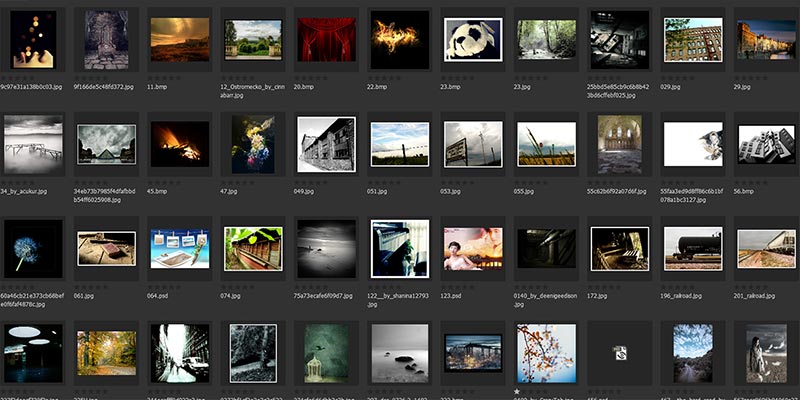
Task: Select the tank car thumbnail 196_railroad.jpg
Action: tap(693, 249)
